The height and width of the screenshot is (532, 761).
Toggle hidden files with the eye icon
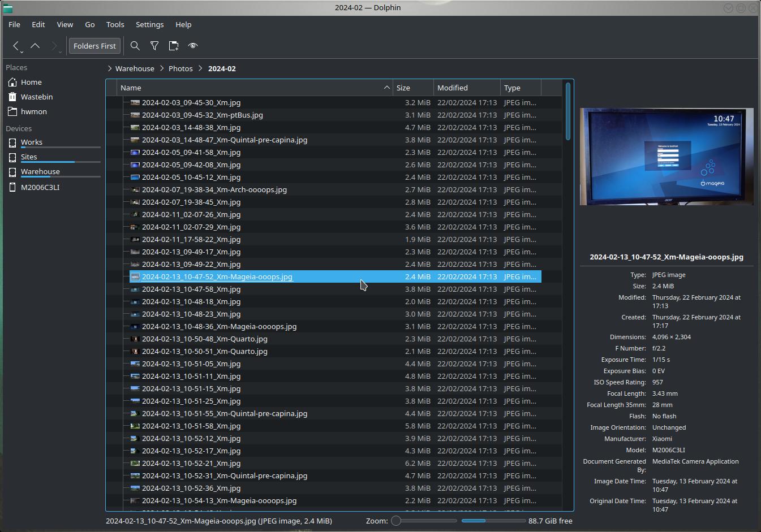click(193, 46)
